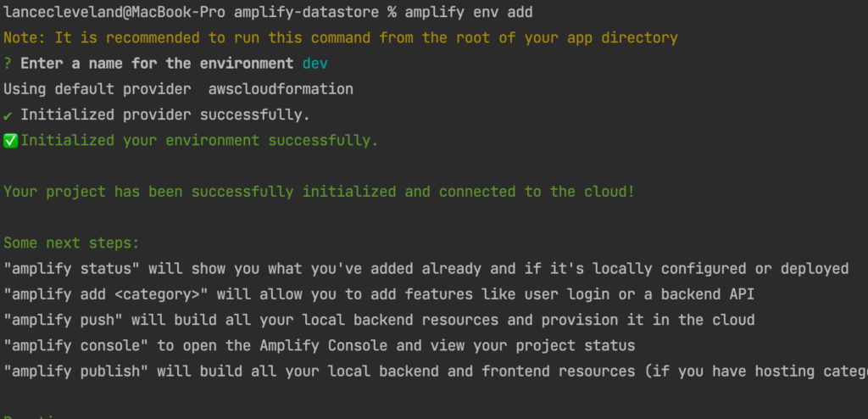Click the green checkbox emoji before Initialized your environment
The image size is (868, 419).
(x=11, y=141)
